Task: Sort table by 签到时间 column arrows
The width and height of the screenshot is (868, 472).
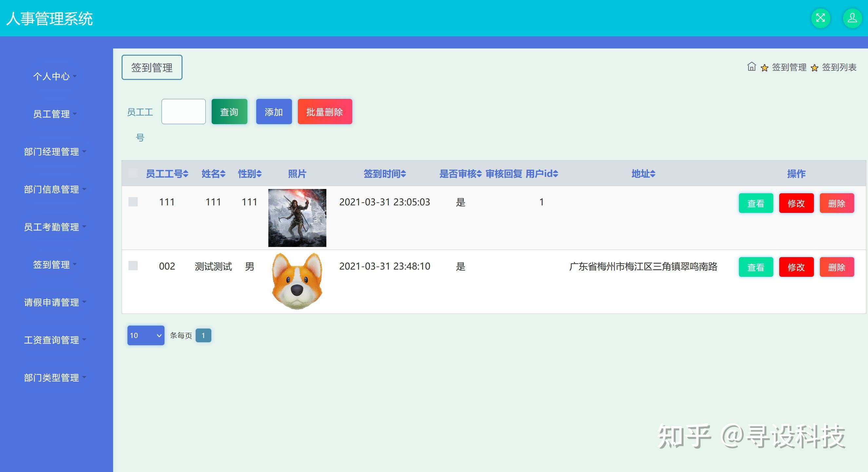Action: [x=403, y=174]
